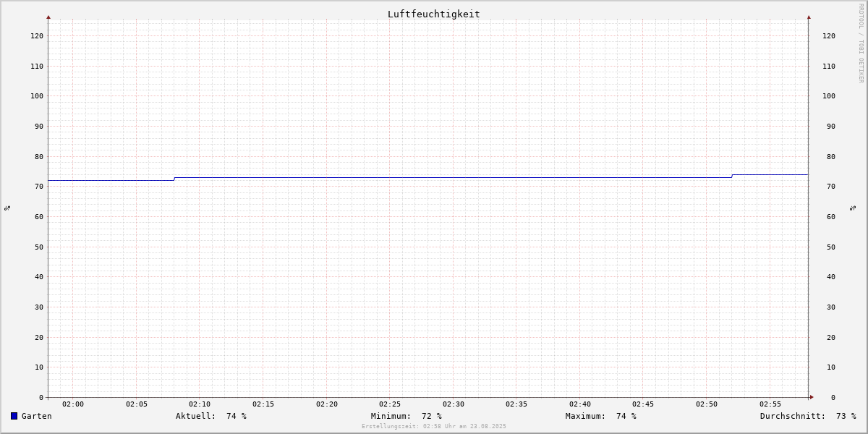Click the 50 label on left y-axis
Viewport: 868px width, 434px height.
coord(39,247)
